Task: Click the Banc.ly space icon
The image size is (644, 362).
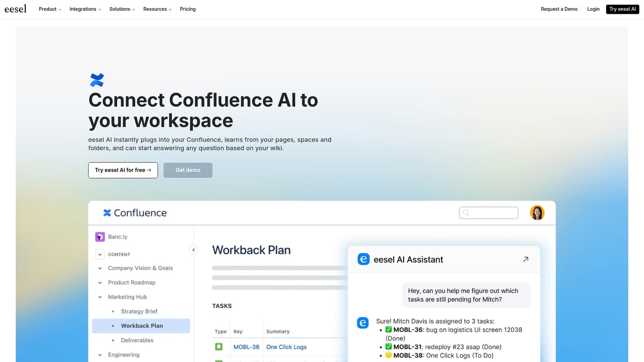Action: click(x=100, y=237)
